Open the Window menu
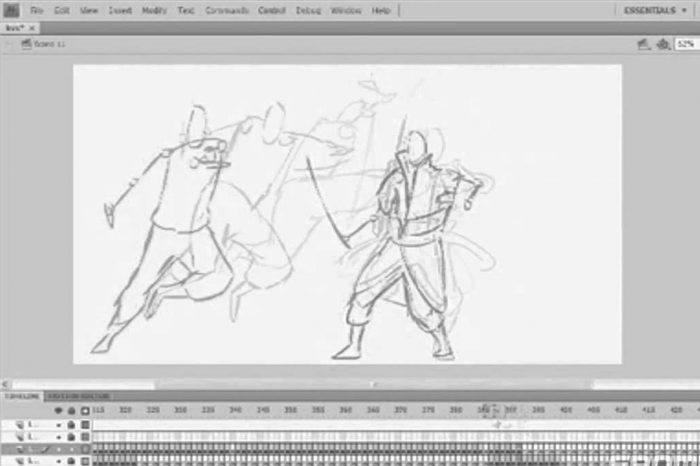The image size is (700, 466). click(346, 10)
